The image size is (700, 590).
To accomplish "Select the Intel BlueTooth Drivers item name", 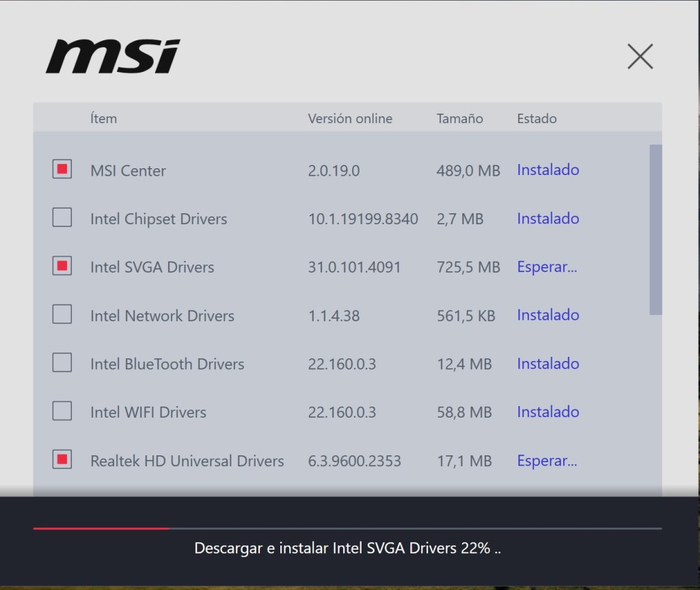I will pos(167,364).
